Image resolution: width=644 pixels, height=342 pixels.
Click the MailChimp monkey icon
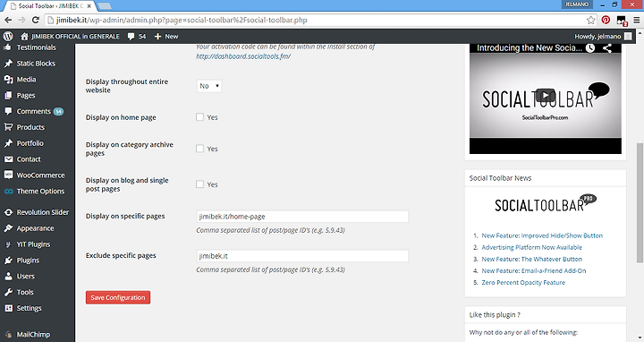coord(8,335)
